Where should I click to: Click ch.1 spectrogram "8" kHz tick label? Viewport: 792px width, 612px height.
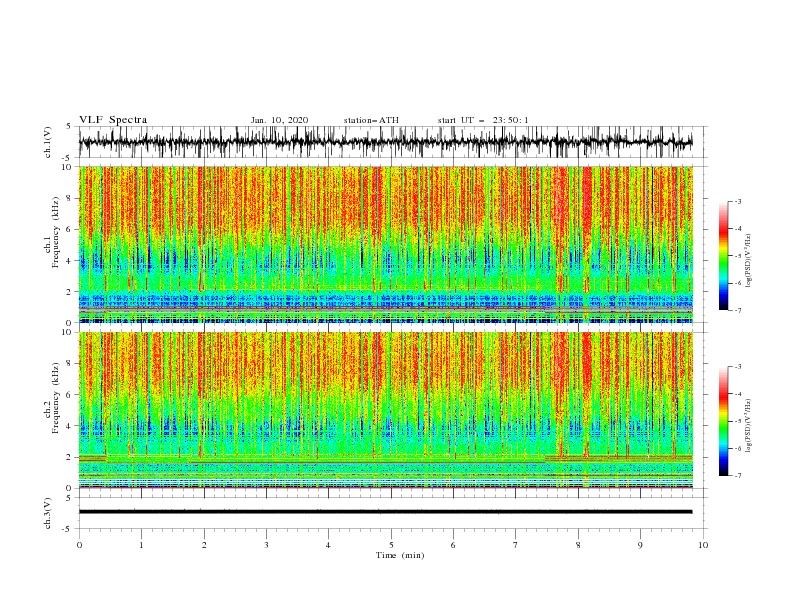[70, 198]
